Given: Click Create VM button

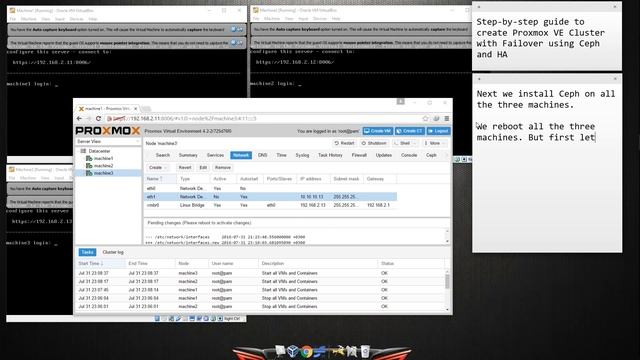Looking at the screenshot, I should point(378,131).
